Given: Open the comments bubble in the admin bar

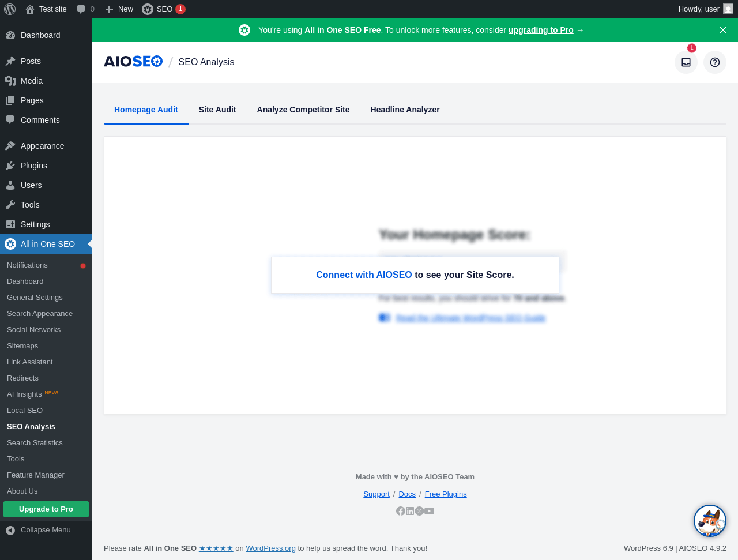Looking at the screenshot, I should pyautogui.click(x=81, y=9).
